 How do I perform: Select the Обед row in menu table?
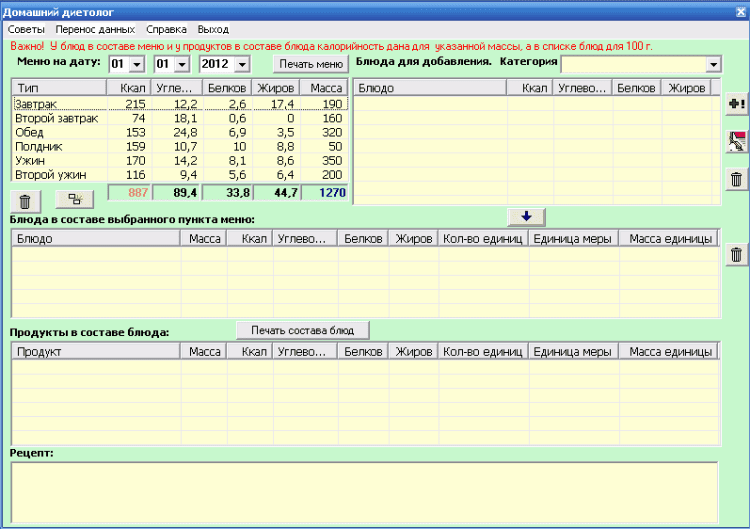click(x=60, y=132)
